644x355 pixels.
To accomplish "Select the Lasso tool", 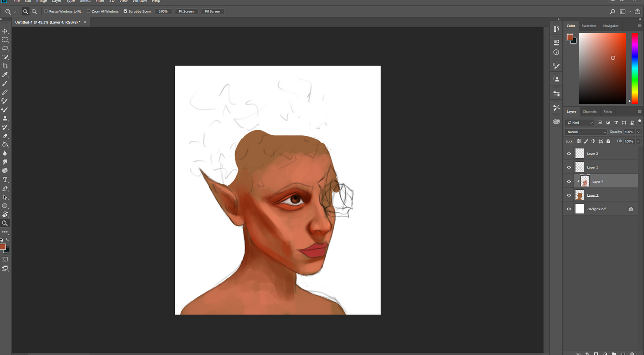I will pyautogui.click(x=5, y=48).
